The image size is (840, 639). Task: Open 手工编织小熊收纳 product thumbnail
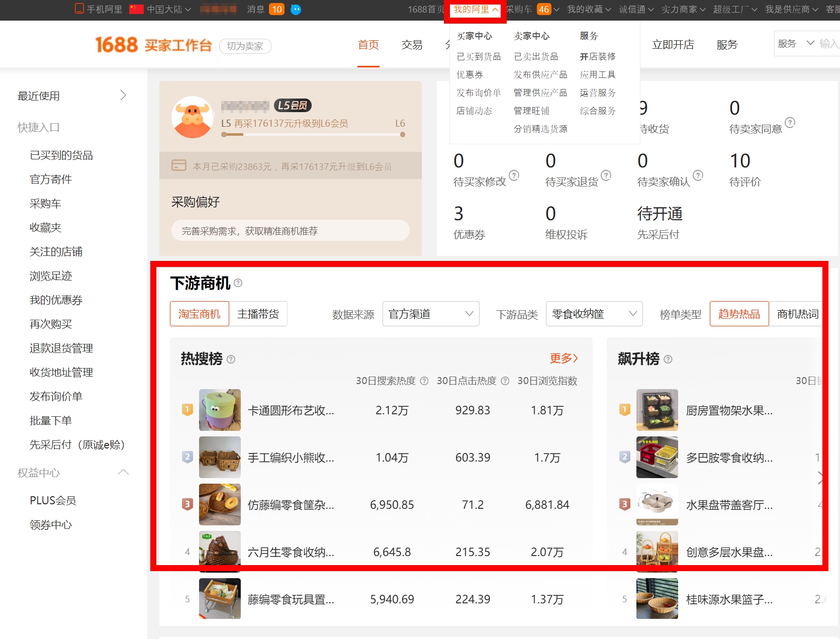pyautogui.click(x=220, y=457)
